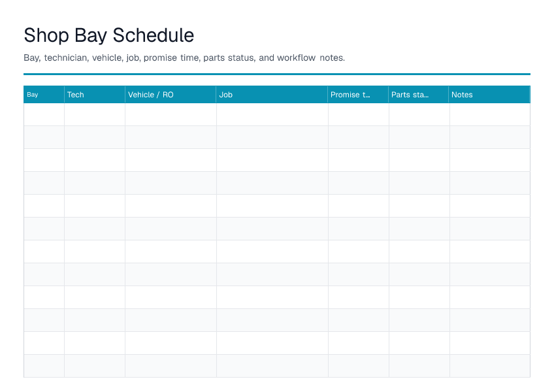Select the truncated Parts sta… header

pyautogui.click(x=419, y=94)
